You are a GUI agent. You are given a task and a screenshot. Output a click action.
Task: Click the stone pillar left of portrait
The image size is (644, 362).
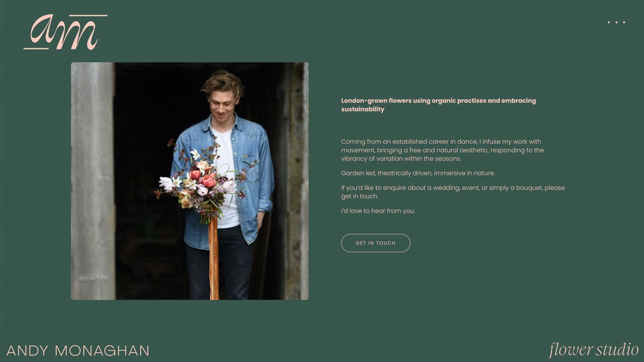93,181
